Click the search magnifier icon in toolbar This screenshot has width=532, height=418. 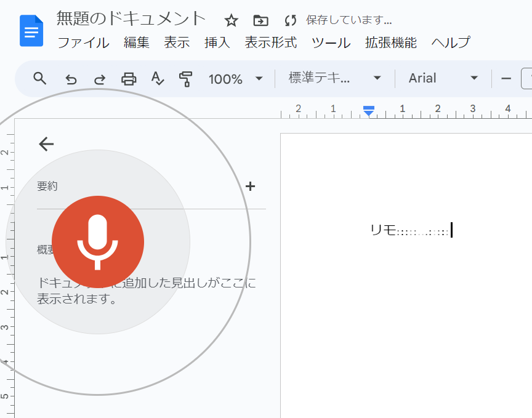coord(40,78)
